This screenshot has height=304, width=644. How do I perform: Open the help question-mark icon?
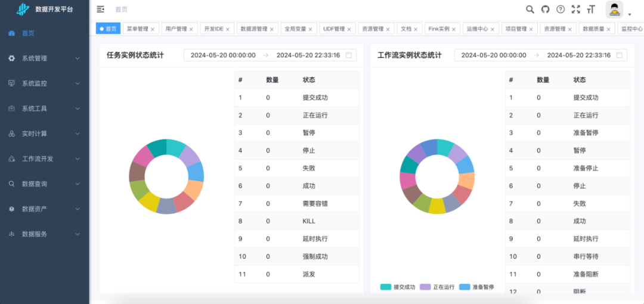(x=560, y=9)
